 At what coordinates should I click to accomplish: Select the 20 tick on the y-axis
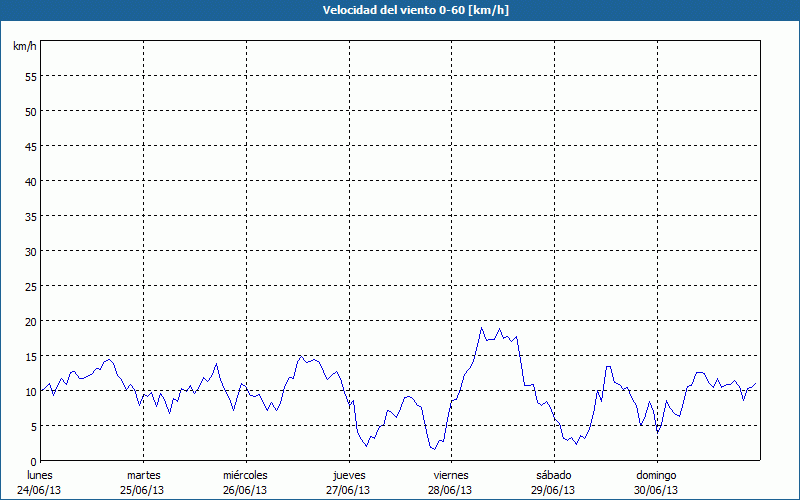tap(30, 322)
